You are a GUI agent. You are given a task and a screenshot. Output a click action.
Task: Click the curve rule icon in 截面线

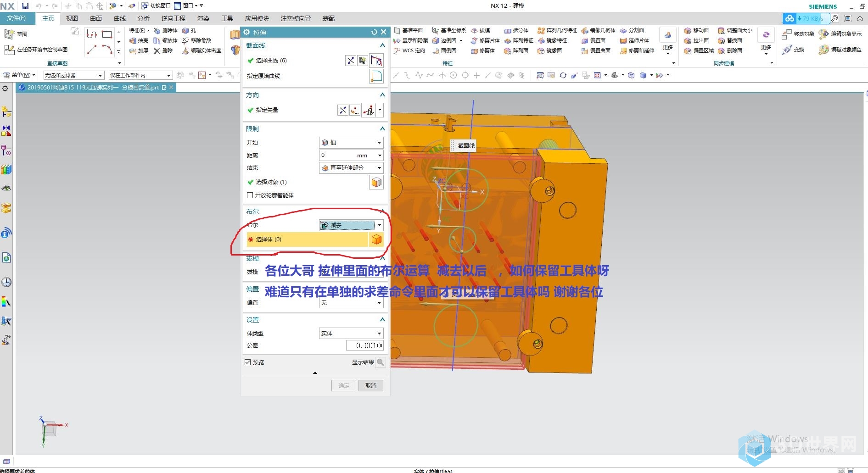(x=376, y=61)
